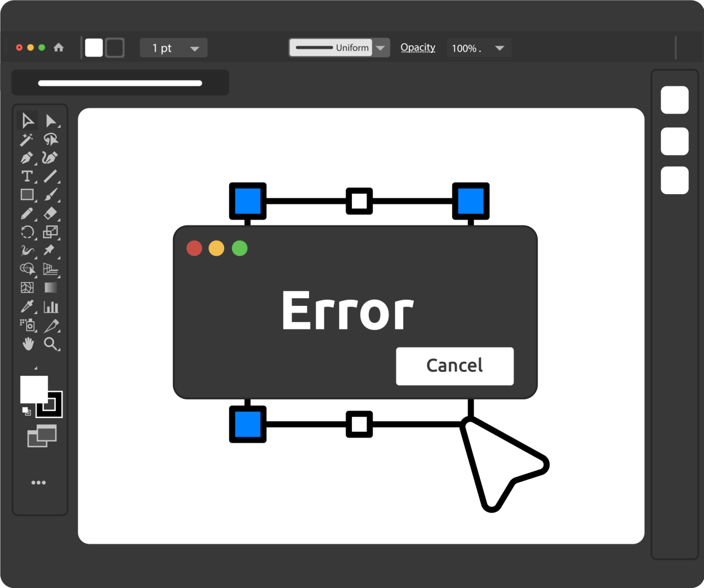Open the stroke weight dropdown
The image size is (704, 588).
(194, 48)
